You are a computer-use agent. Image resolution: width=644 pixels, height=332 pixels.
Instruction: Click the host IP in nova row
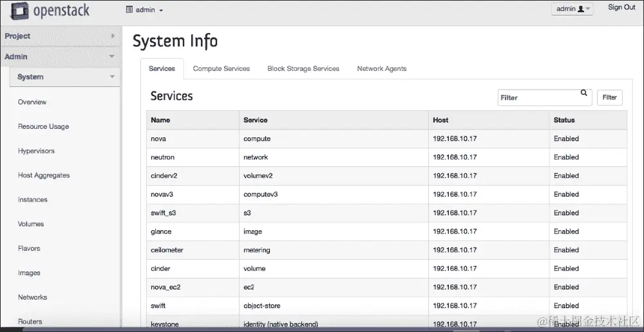(x=455, y=139)
